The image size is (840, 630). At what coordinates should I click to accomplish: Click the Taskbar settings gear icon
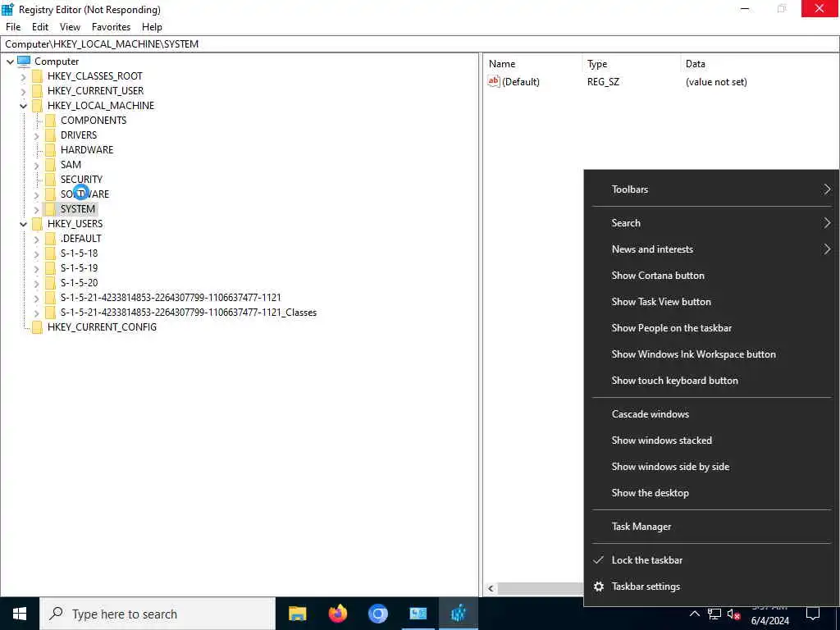(599, 587)
